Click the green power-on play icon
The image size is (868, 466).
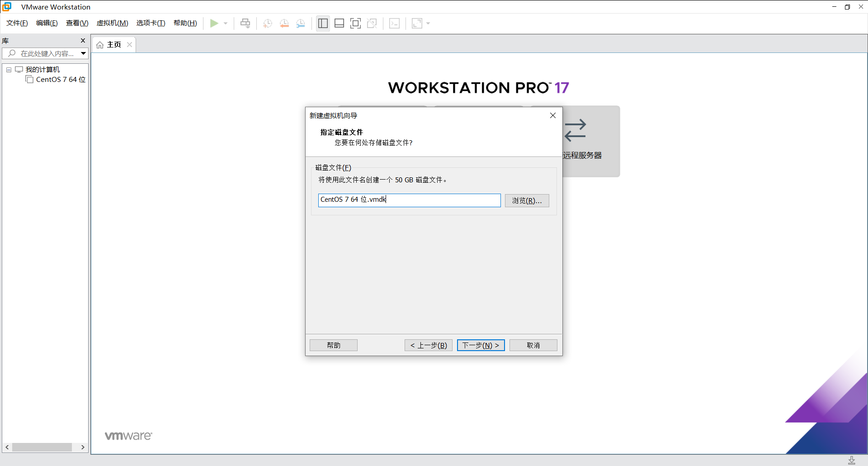(214, 23)
